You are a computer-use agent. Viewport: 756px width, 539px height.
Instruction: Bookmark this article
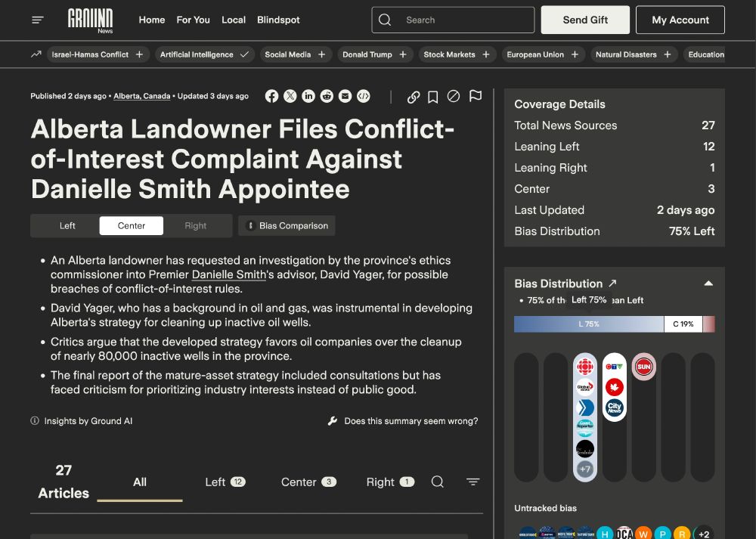(433, 97)
